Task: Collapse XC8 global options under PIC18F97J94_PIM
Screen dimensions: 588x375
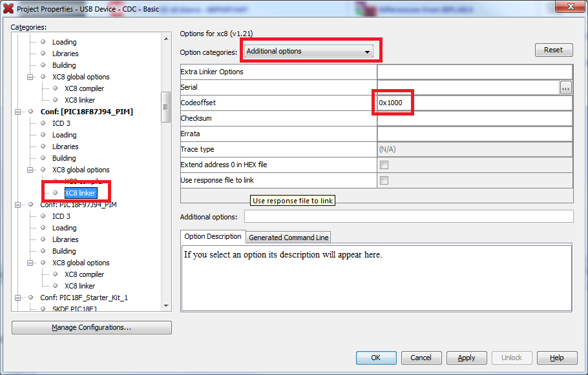Action: coord(30,263)
